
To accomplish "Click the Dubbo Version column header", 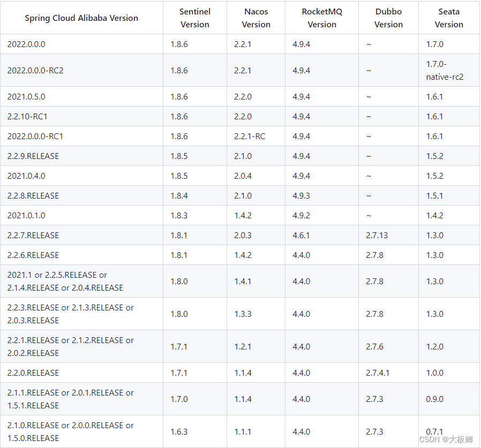I will point(388,18).
